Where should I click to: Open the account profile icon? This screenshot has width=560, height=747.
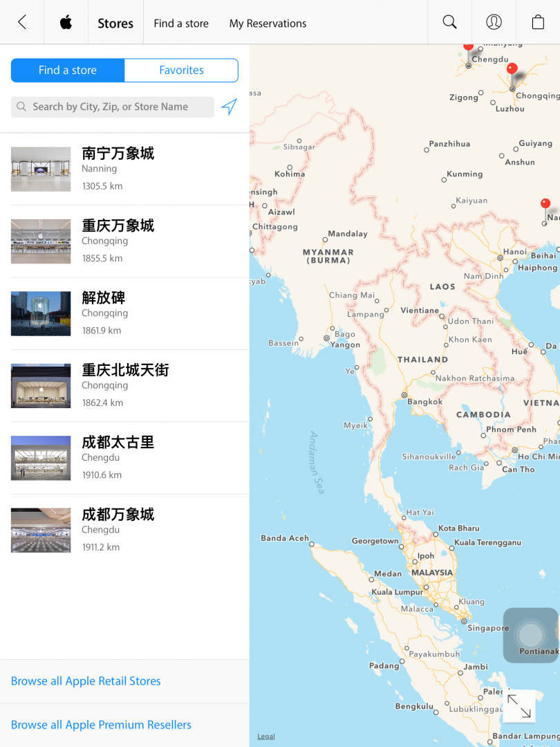pyautogui.click(x=494, y=22)
